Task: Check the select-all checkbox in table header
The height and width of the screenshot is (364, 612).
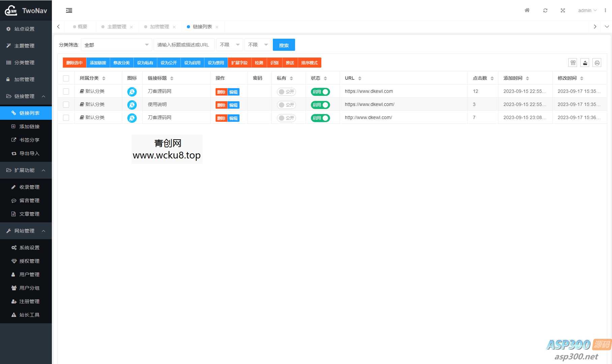Action: (x=66, y=78)
